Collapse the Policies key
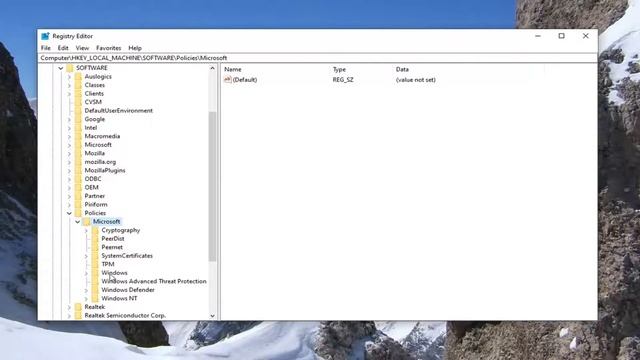The image size is (640, 360). [69, 213]
